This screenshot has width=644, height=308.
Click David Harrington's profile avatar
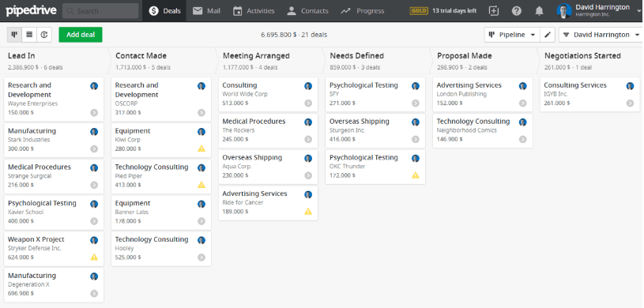tap(564, 11)
